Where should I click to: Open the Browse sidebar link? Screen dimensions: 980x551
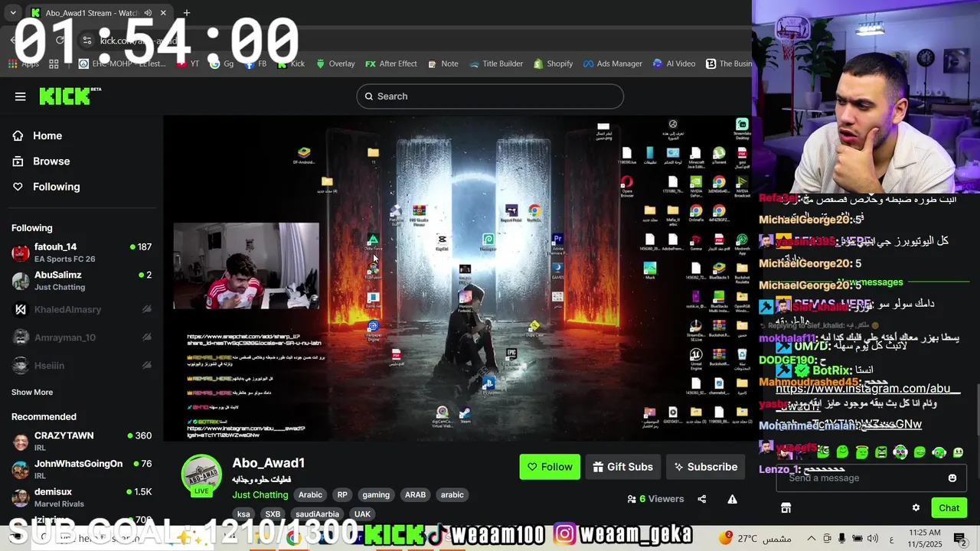51,161
